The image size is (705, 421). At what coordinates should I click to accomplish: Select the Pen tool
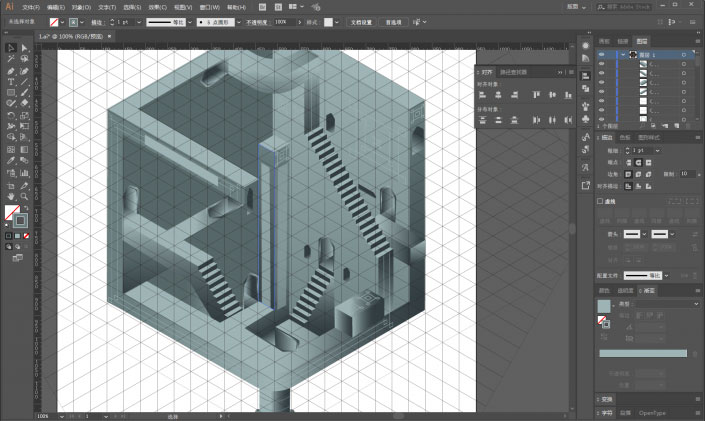click(11, 71)
